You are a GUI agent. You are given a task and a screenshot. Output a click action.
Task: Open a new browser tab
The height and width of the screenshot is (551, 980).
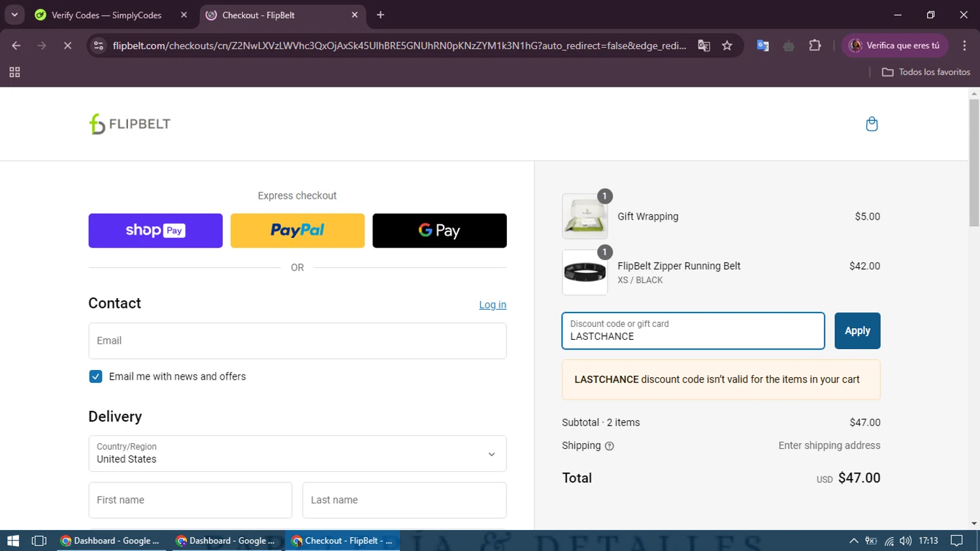[x=380, y=15]
